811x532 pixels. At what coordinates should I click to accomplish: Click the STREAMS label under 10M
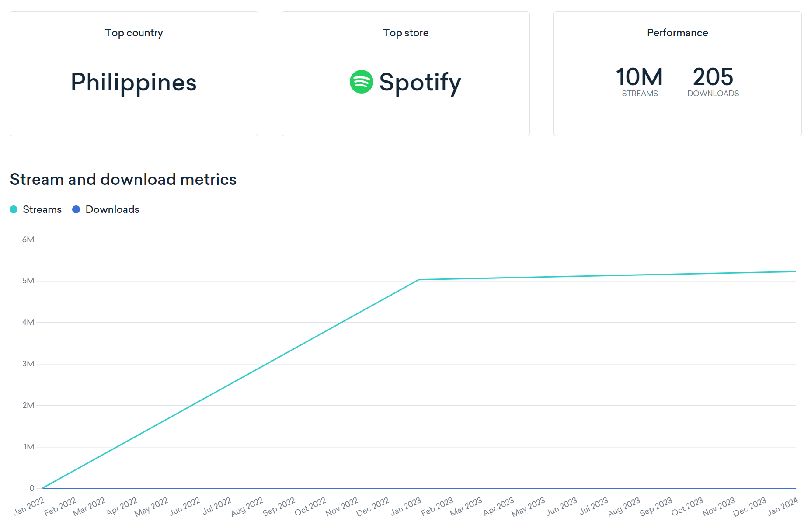click(x=640, y=94)
